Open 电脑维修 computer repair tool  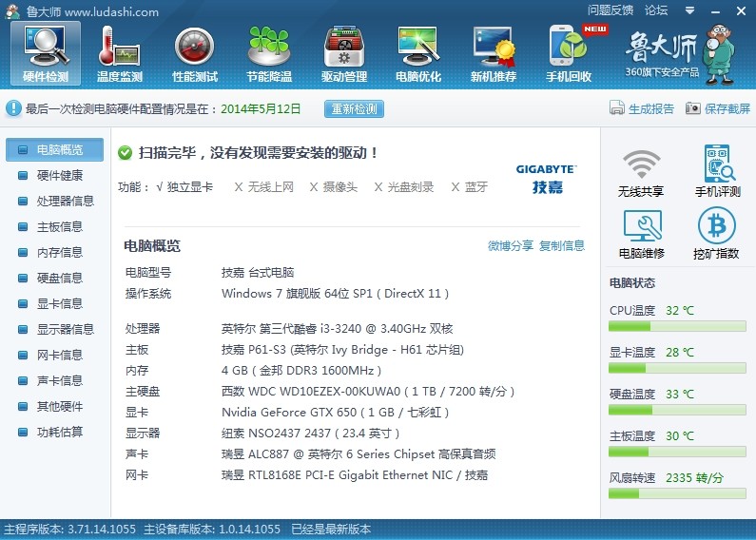click(642, 234)
